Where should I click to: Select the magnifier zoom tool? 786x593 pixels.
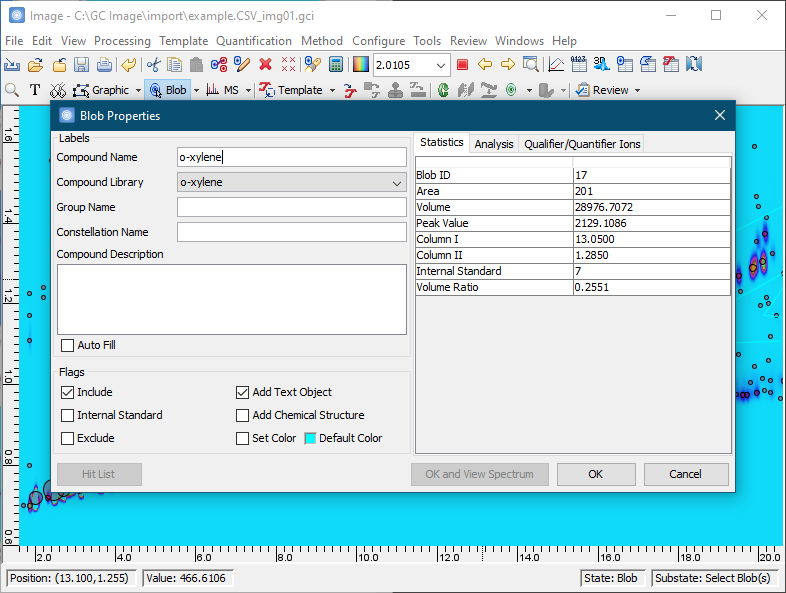(x=12, y=90)
